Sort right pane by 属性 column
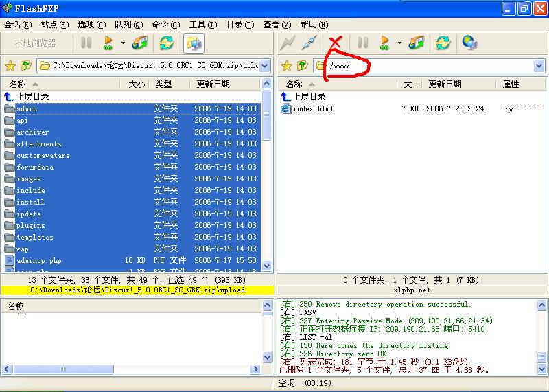Image resolution: width=549 pixels, height=392 pixels. [x=520, y=84]
